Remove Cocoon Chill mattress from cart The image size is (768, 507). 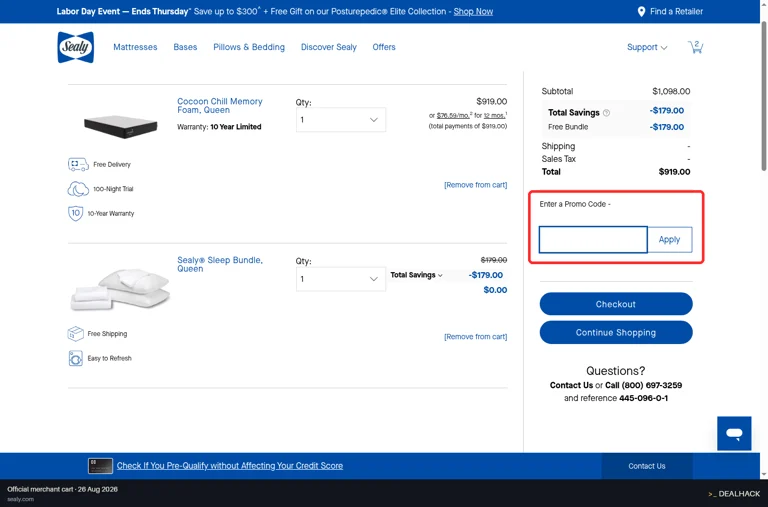(x=476, y=185)
